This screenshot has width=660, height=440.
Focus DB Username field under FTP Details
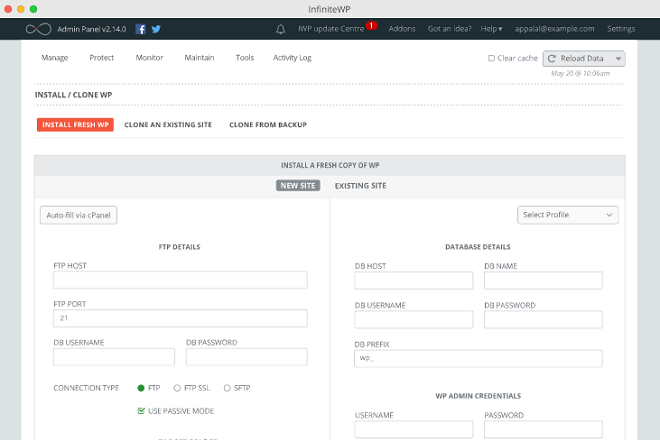pos(114,357)
